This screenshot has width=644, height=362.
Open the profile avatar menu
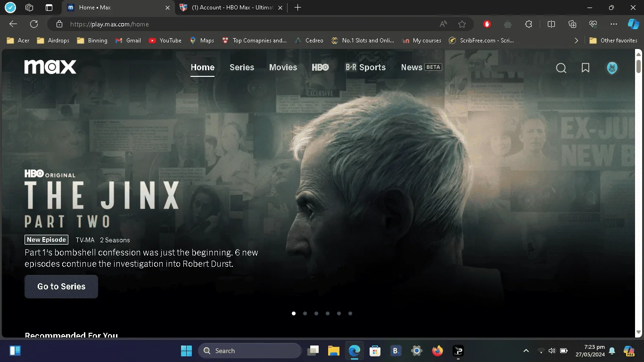(x=612, y=68)
